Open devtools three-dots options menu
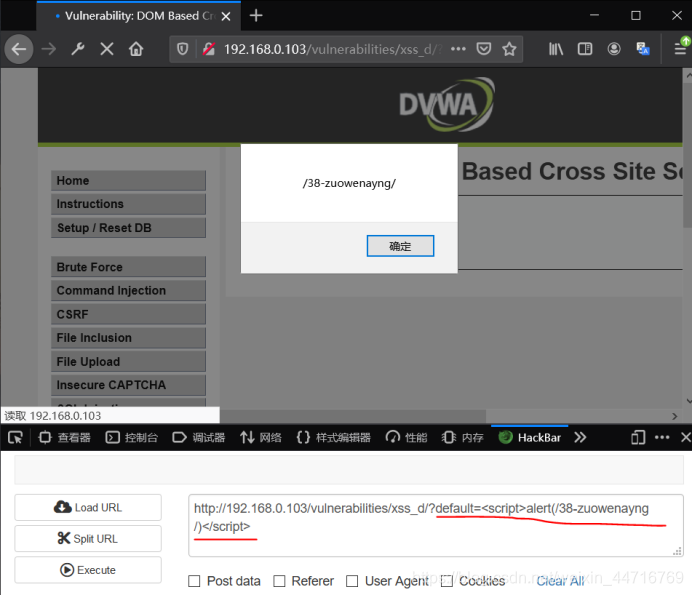Viewport: 693px width, 596px height. pyautogui.click(x=662, y=437)
